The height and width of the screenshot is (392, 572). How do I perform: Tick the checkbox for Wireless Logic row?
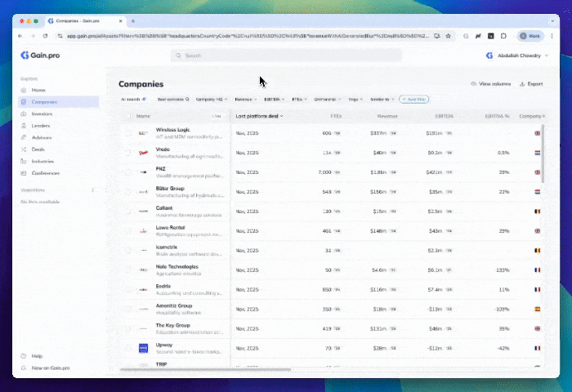127,132
